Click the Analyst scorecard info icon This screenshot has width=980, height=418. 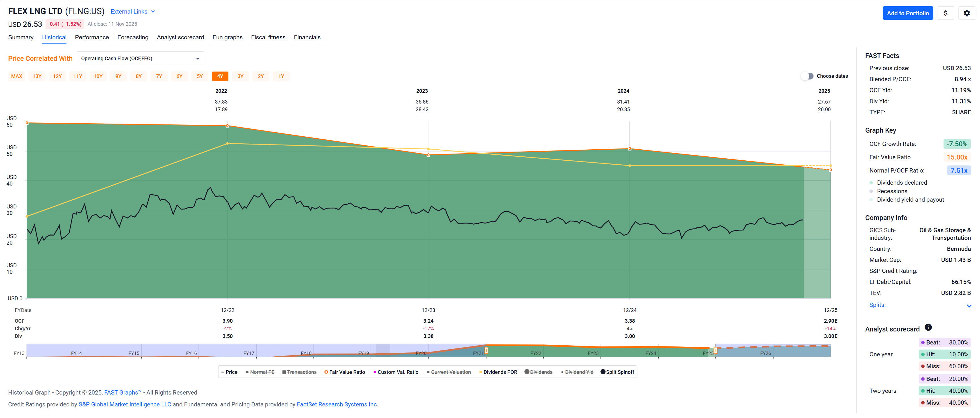(x=928, y=327)
